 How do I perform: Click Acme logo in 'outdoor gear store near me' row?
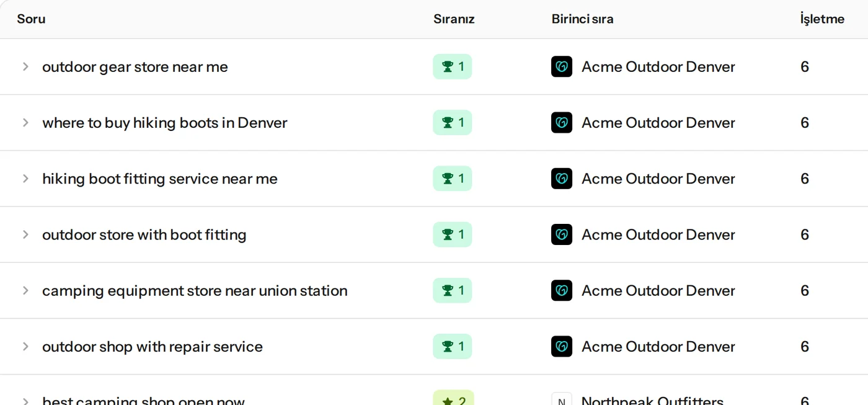click(x=562, y=66)
